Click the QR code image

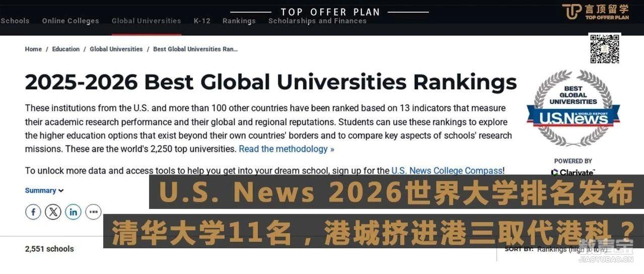point(605,49)
